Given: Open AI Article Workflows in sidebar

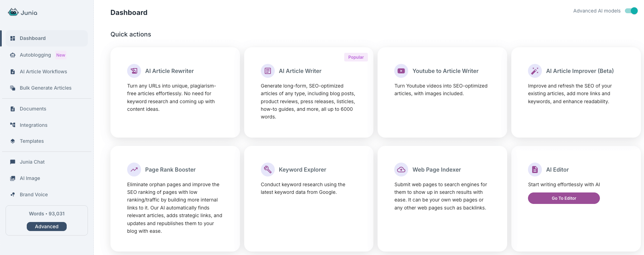Looking at the screenshot, I should click(43, 72).
